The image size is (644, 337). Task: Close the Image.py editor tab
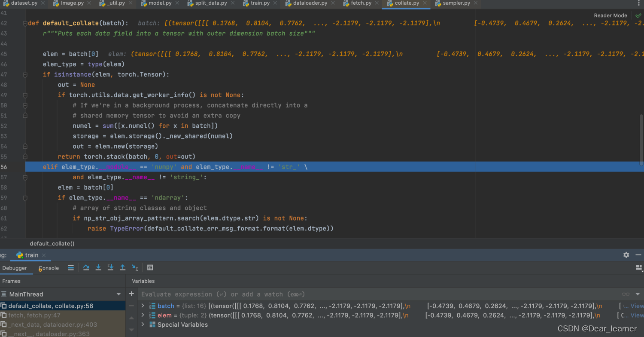click(x=90, y=3)
